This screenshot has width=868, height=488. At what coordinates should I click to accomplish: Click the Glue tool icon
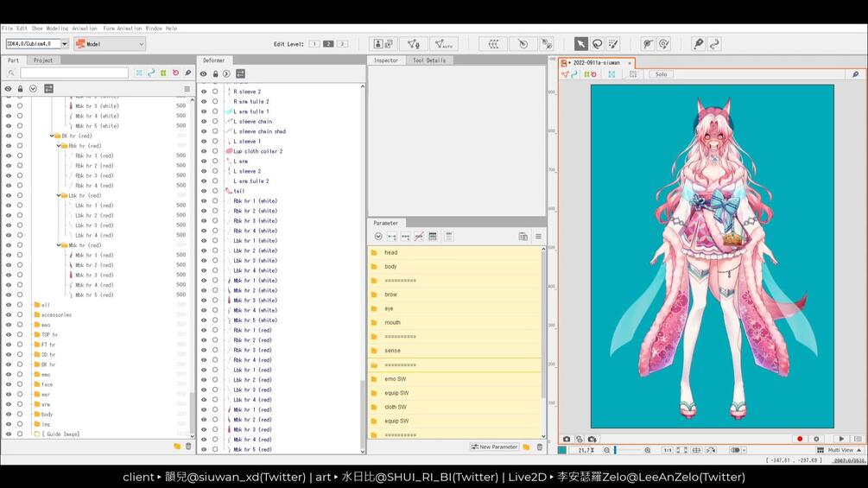648,44
